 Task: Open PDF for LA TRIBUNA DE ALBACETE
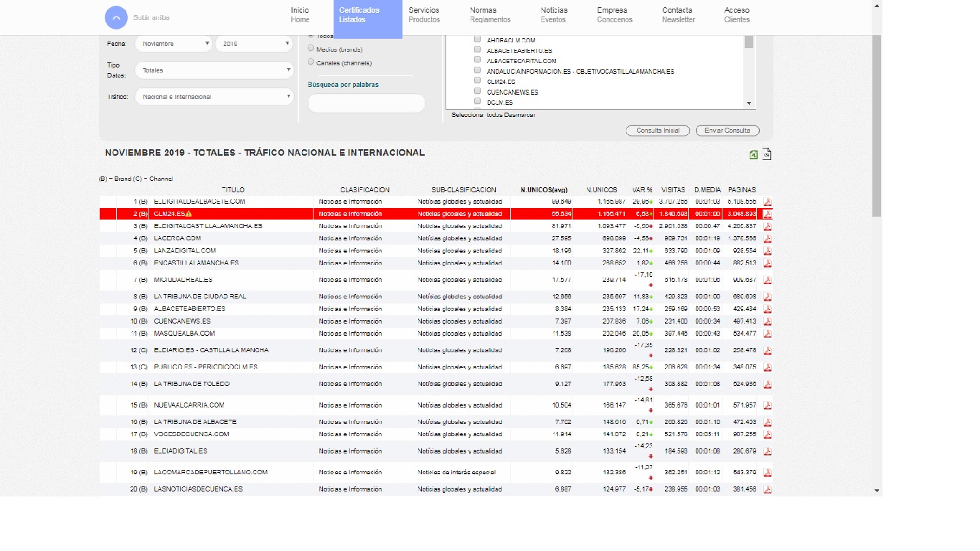pyautogui.click(x=767, y=422)
